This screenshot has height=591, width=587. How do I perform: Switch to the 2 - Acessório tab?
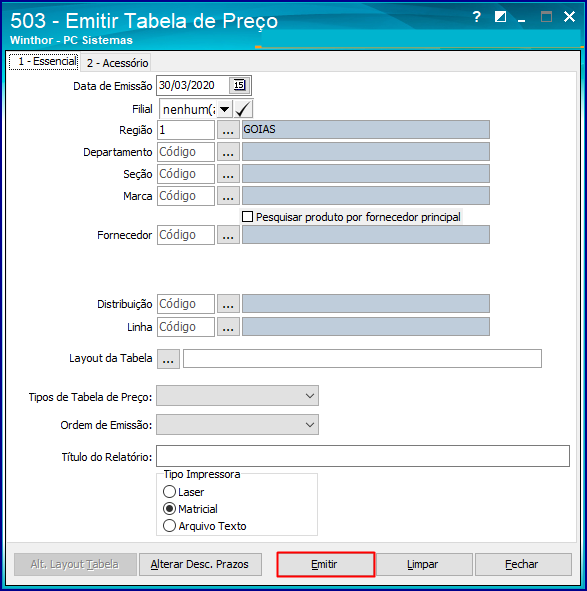pyautogui.click(x=117, y=63)
